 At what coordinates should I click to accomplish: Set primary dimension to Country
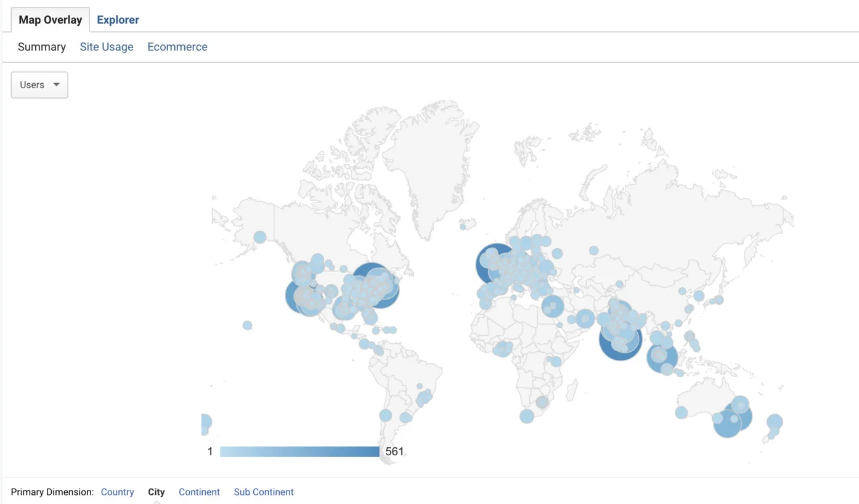coord(117,492)
